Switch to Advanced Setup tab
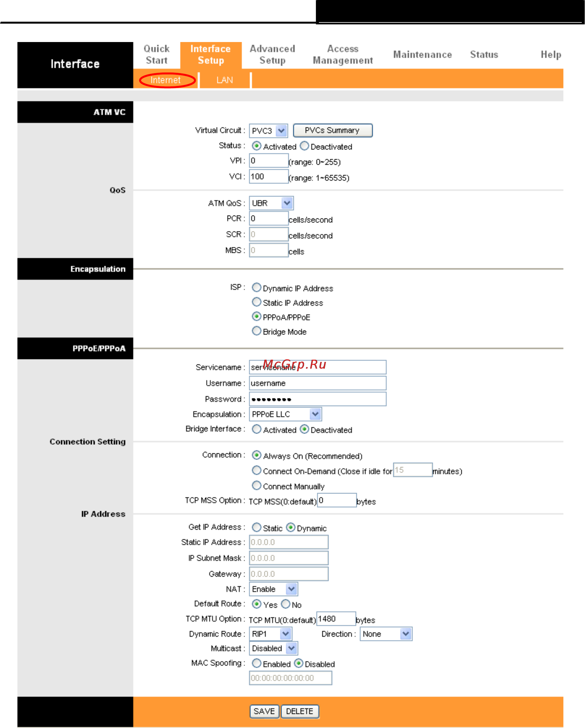 pyautogui.click(x=272, y=54)
